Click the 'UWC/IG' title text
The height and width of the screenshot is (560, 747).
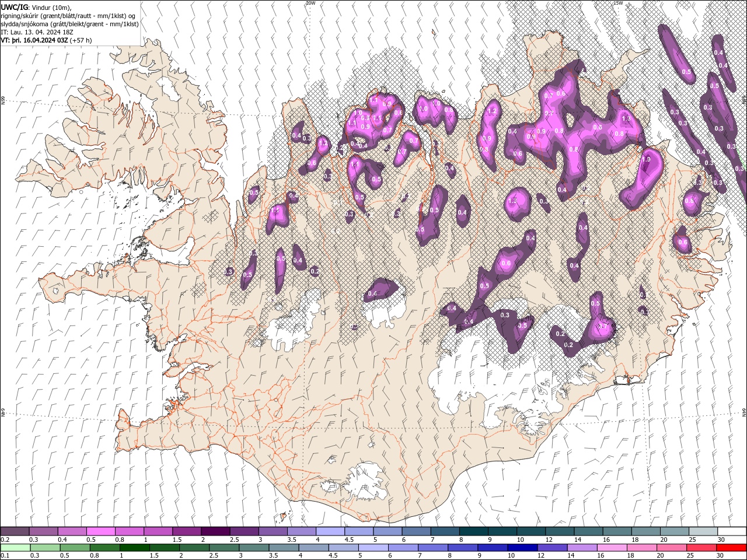click(x=14, y=7)
